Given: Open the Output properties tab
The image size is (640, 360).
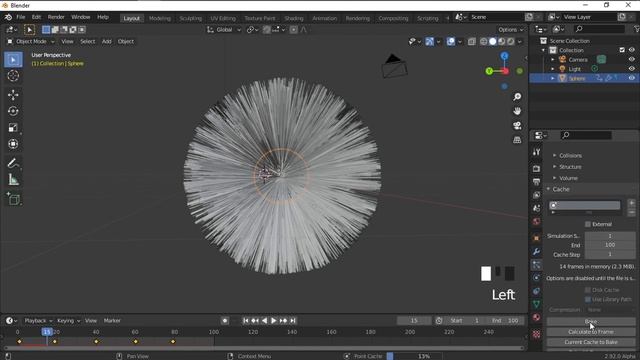Looking at the screenshot, I should (536, 182).
